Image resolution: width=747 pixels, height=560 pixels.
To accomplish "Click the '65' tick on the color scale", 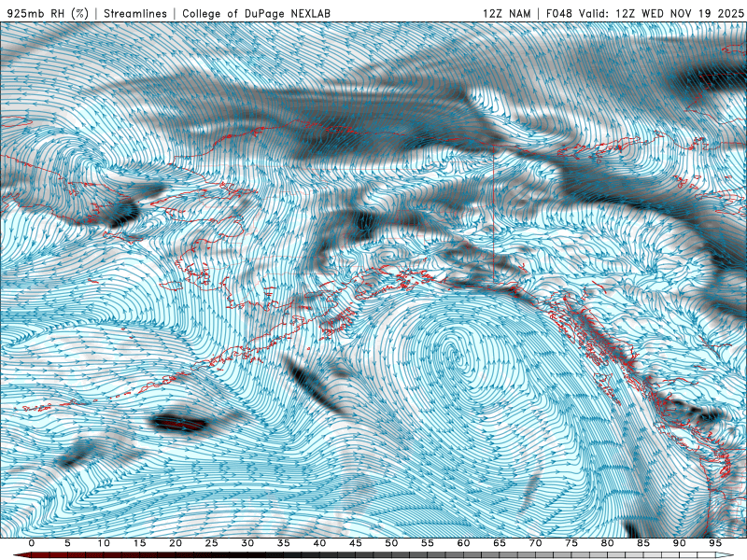I will coord(500,543).
